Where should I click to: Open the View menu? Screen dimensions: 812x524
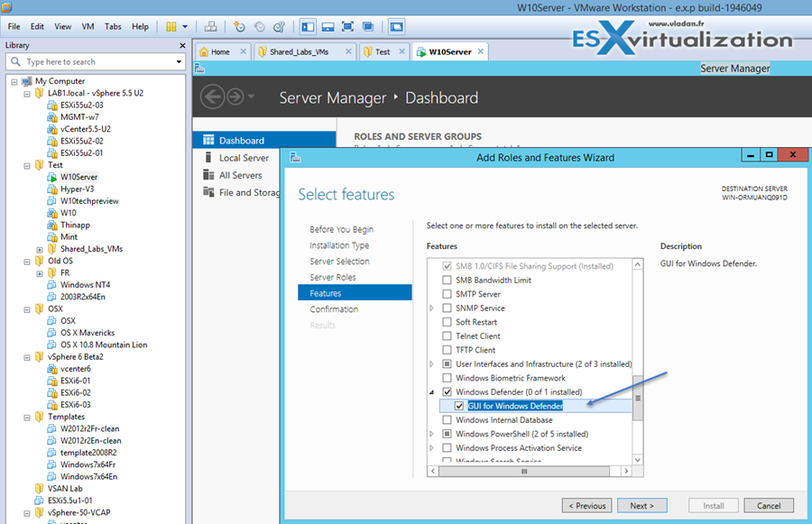(62, 26)
